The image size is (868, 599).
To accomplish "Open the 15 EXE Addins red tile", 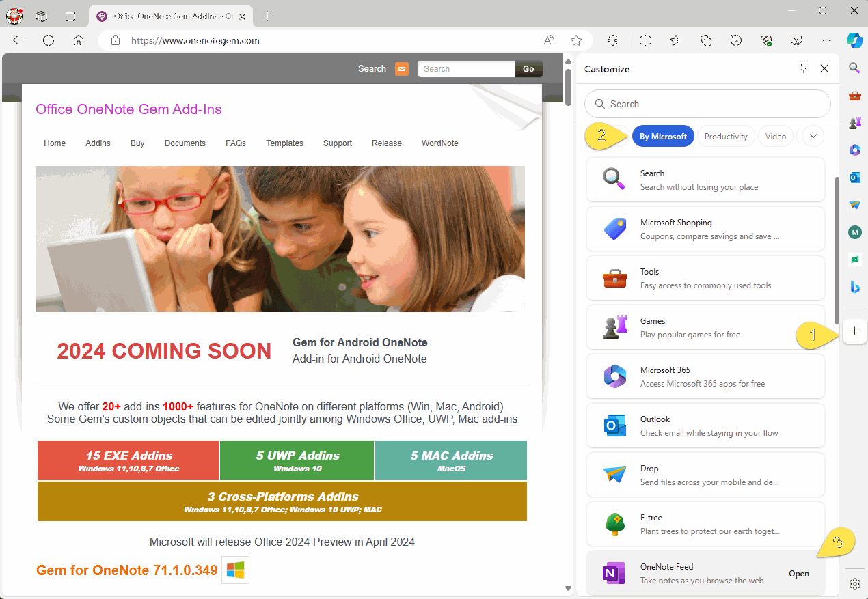I will [x=128, y=460].
